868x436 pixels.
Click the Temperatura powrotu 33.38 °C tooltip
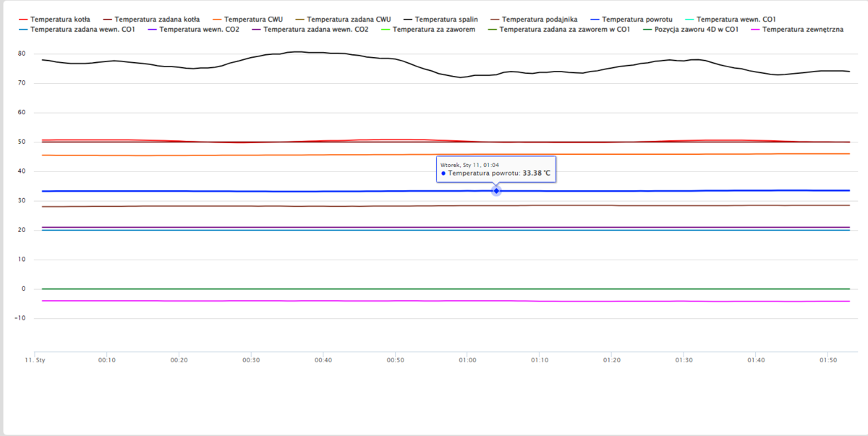click(x=495, y=169)
